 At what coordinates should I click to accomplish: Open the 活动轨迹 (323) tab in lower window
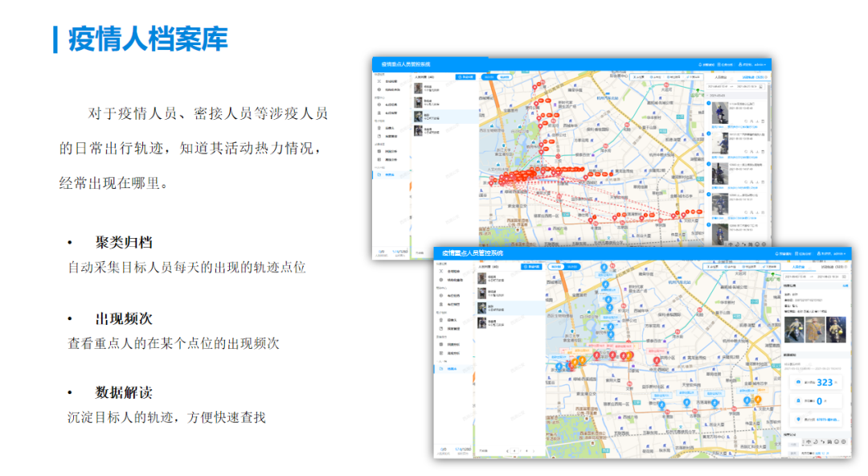pyautogui.click(x=835, y=265)
